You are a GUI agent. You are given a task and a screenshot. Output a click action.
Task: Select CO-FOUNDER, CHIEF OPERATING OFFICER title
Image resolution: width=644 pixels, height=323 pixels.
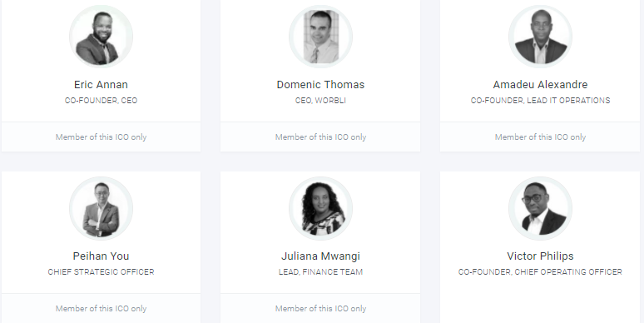pyautogui.click(x=541, y=272)
